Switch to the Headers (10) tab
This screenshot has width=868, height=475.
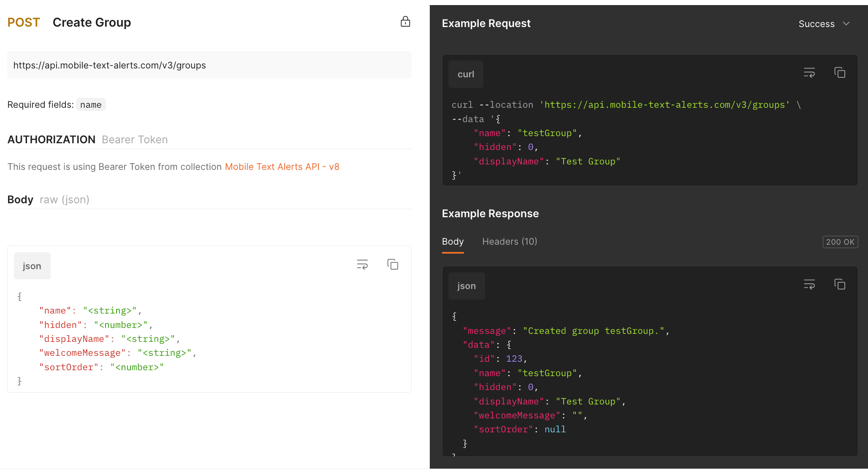510,241
